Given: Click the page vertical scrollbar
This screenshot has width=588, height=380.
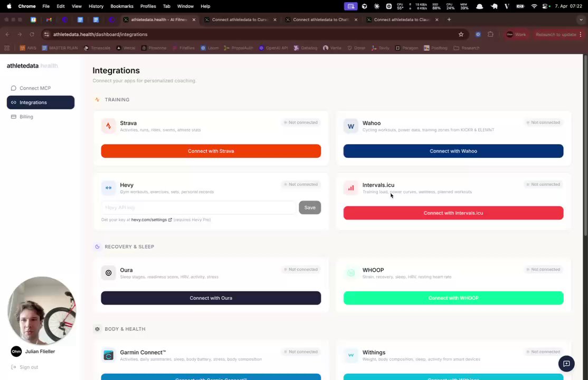Looking at the screenshot, I should [585, 146].
